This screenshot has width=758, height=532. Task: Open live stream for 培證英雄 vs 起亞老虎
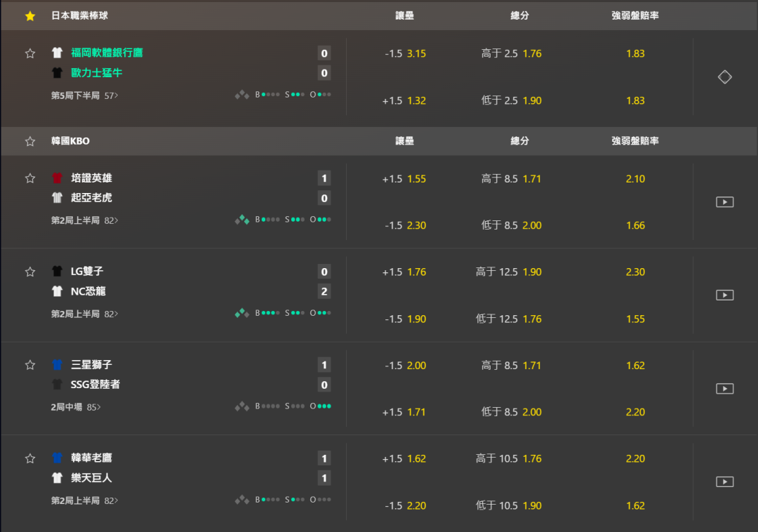tap(724, 202)
